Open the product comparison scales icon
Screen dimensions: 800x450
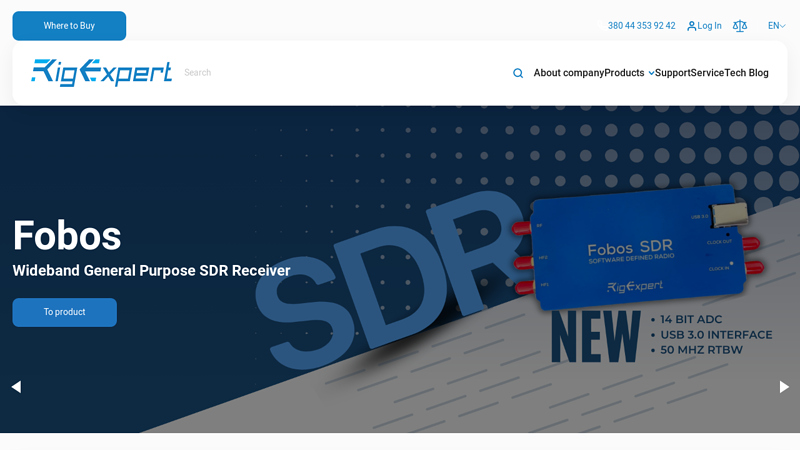740,26
